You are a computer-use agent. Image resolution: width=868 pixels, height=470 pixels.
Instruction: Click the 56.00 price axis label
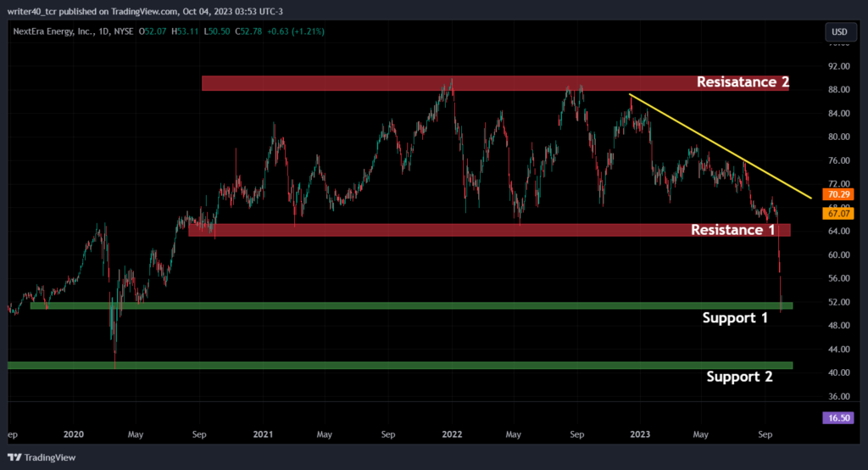[x=838, y=278]
